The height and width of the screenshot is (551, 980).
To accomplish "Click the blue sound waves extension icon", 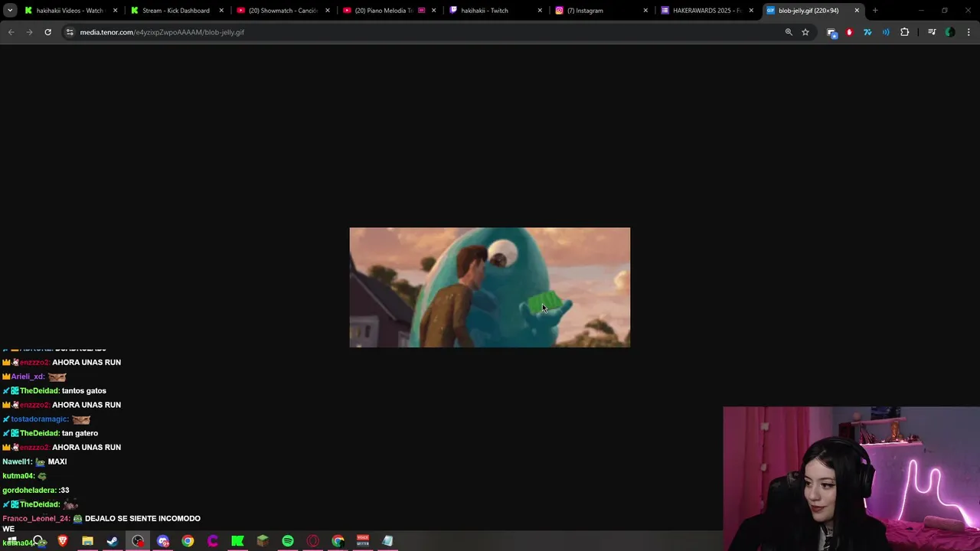I will pyautogui.click(x=886, y=32).
